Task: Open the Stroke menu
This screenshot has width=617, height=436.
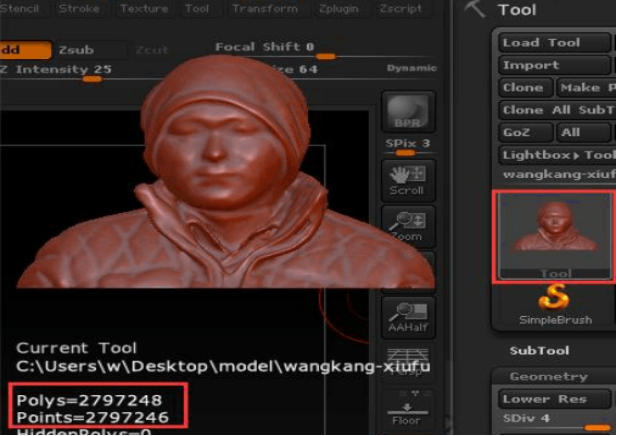Action: click(78, 8)
